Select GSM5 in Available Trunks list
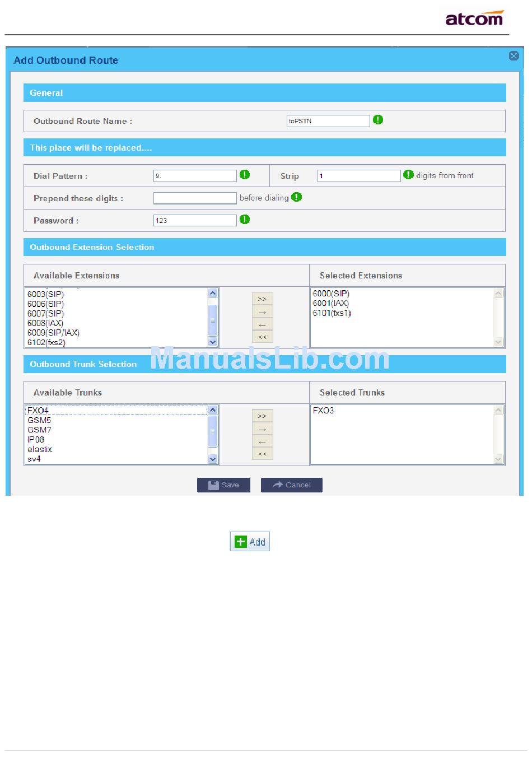The image size is (532, 777). tap(39, 420)
